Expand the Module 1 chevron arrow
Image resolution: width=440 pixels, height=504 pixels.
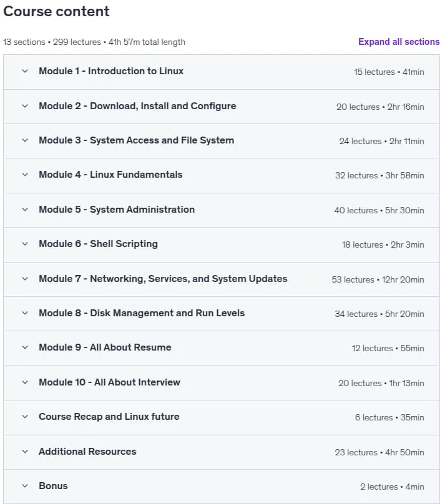(25, 71)
